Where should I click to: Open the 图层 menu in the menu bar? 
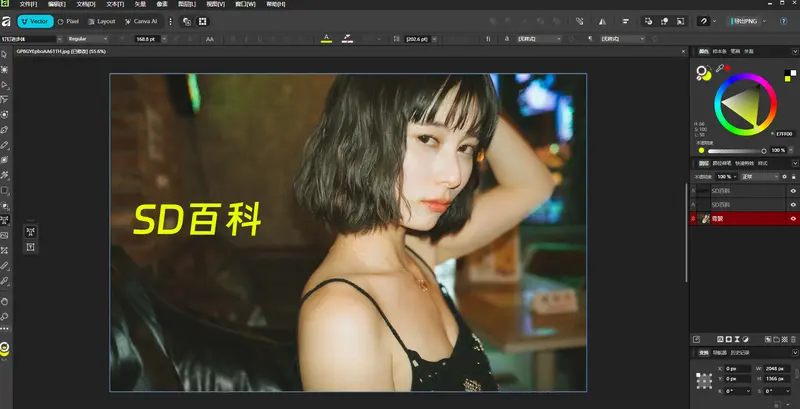tap(187, 4)
